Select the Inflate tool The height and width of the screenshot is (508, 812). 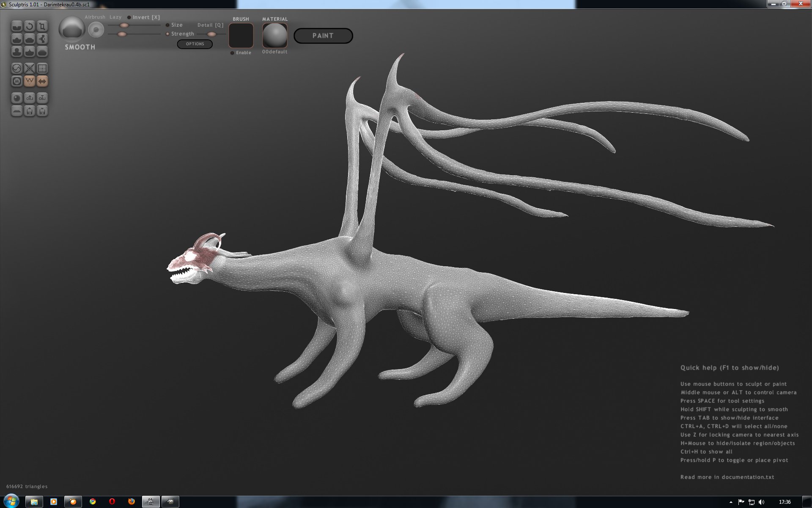click(x=17, y=52)
